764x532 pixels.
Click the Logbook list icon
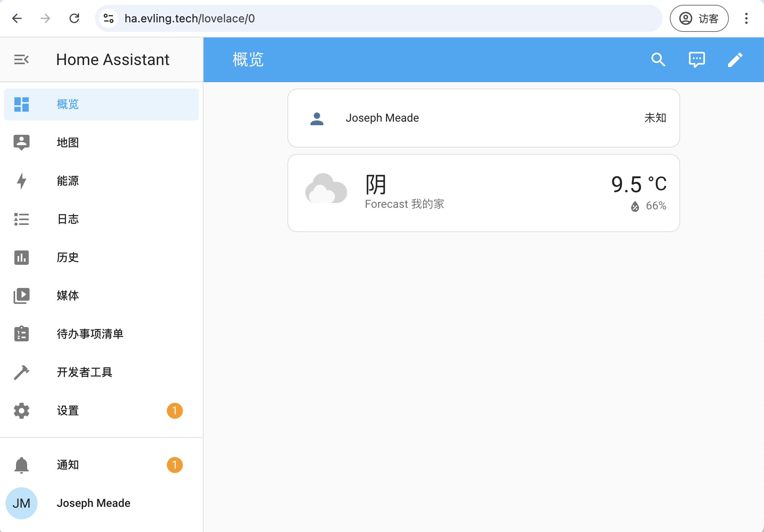point(22,219)
